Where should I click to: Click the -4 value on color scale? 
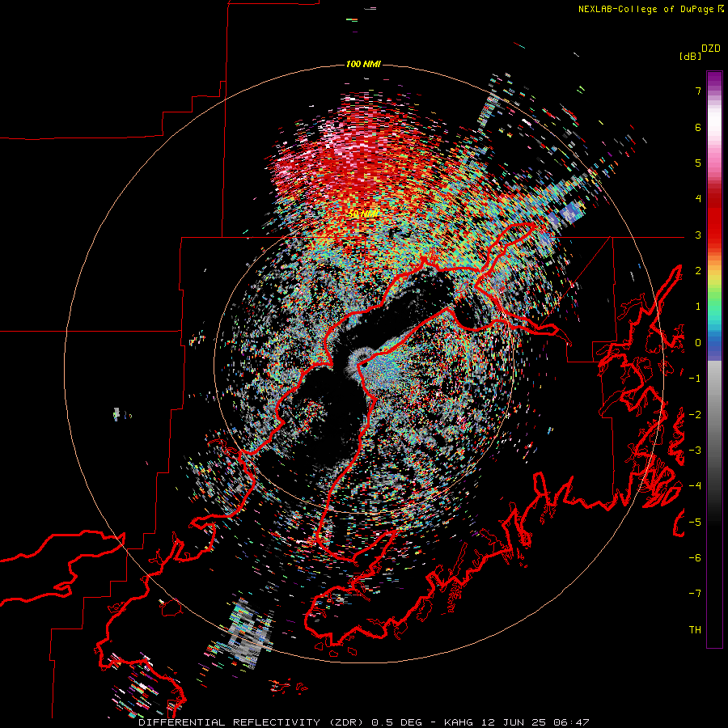coord(695,486)
